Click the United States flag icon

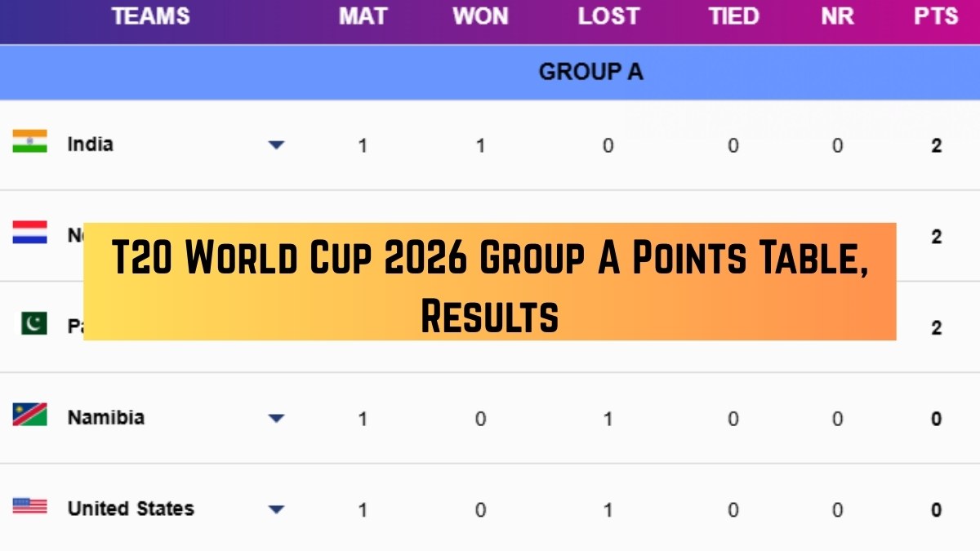coord(29,506)
